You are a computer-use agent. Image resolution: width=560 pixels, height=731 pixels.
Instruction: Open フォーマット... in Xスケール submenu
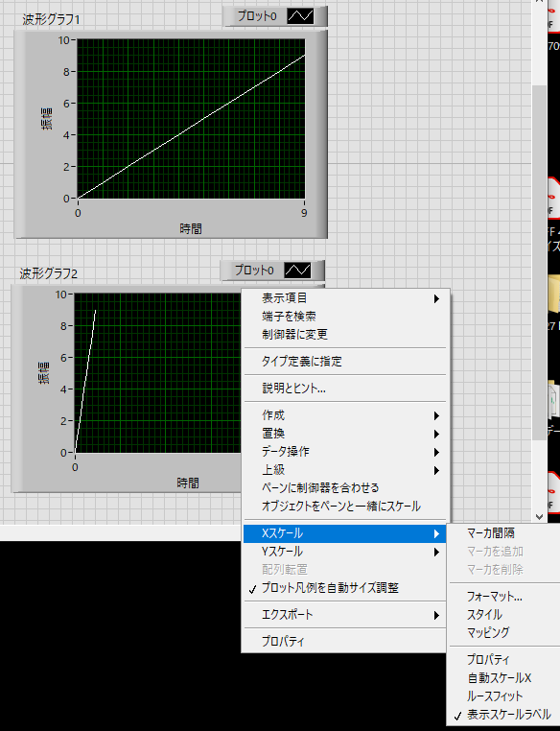click(504, 597)
